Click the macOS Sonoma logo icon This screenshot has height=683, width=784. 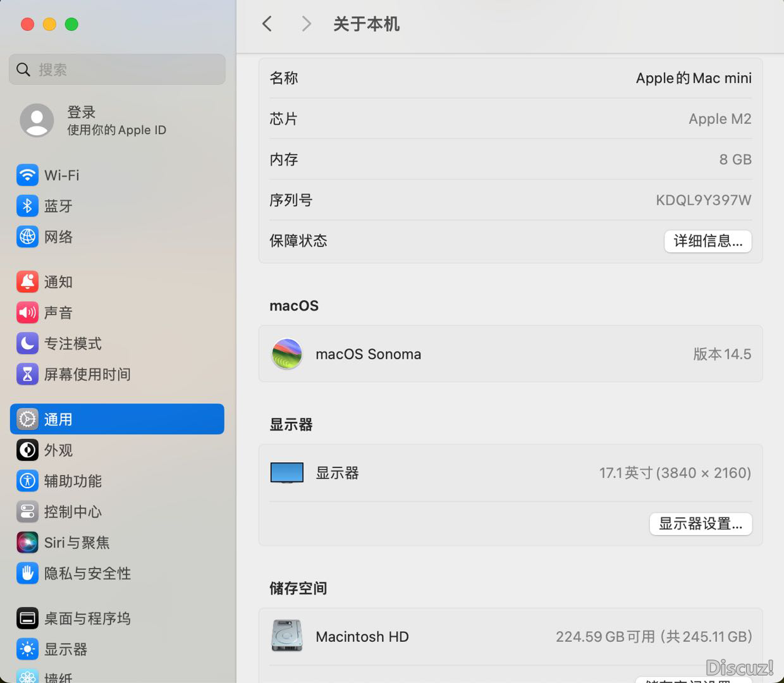pos(286,354)
